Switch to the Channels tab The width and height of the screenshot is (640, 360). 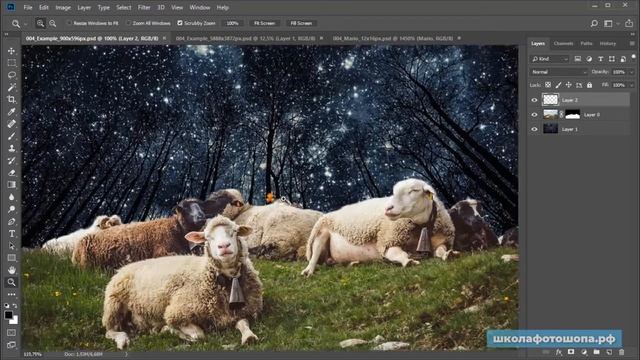563,43
